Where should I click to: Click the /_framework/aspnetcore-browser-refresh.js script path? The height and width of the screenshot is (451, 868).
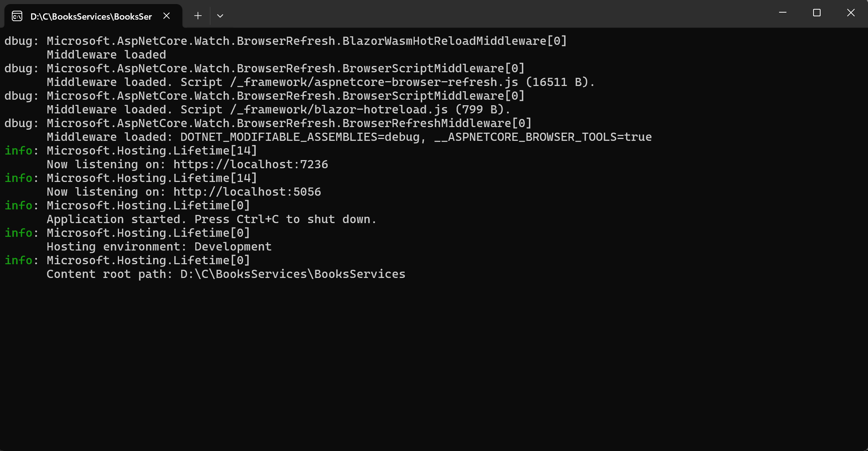[374, 82]
